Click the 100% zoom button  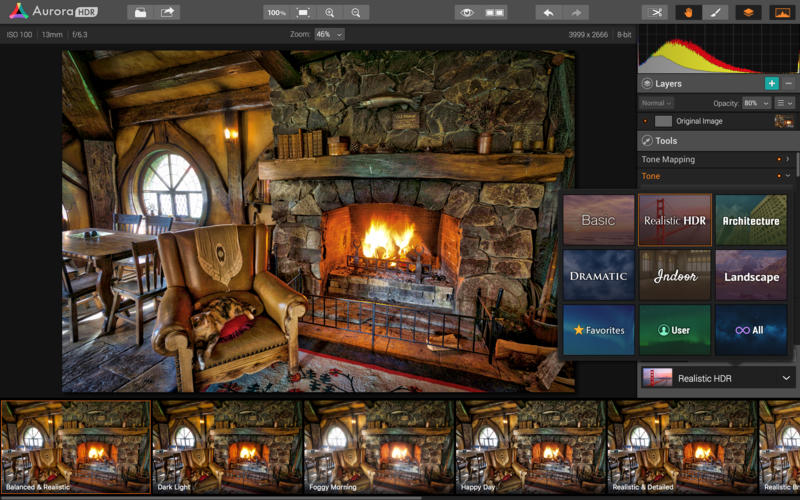point(277,12)
